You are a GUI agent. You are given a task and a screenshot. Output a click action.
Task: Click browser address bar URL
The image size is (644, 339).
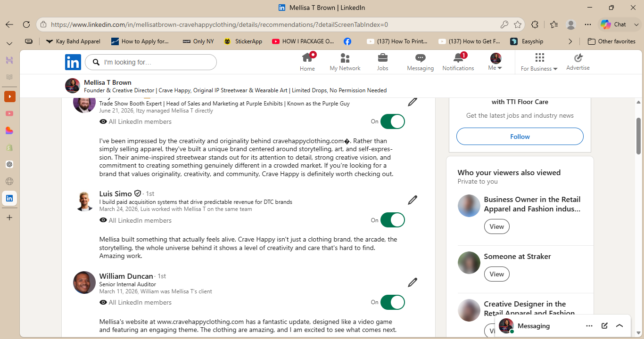pos(219,24)
